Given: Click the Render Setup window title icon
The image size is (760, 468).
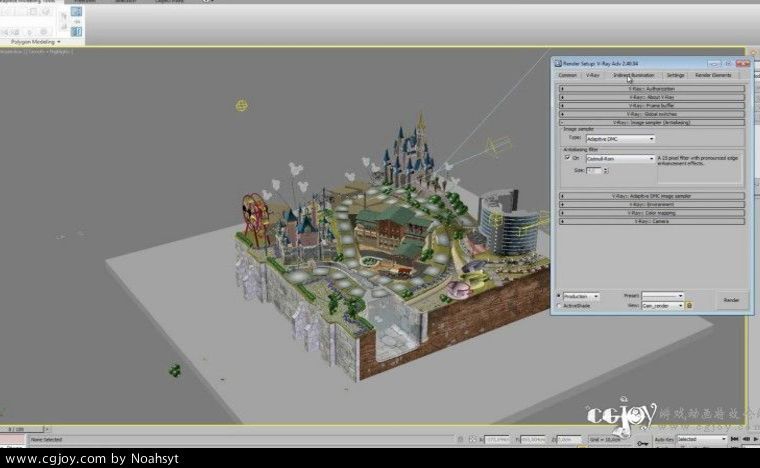Looking at the screenshot, I should pyautogui.click(x=558, y=63).
